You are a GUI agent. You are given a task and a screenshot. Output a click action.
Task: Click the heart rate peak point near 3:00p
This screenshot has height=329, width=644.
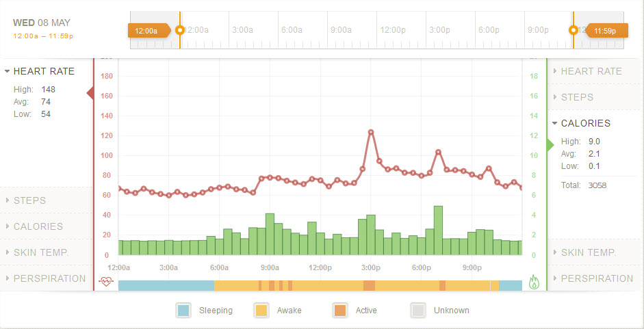(371, 132)
